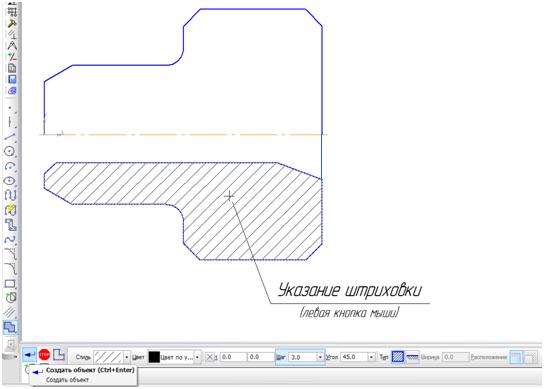Viewport: 544px width, 389px height.
Task: Select the Fillet tool in the left toolbar
Action: click(10, 269)
